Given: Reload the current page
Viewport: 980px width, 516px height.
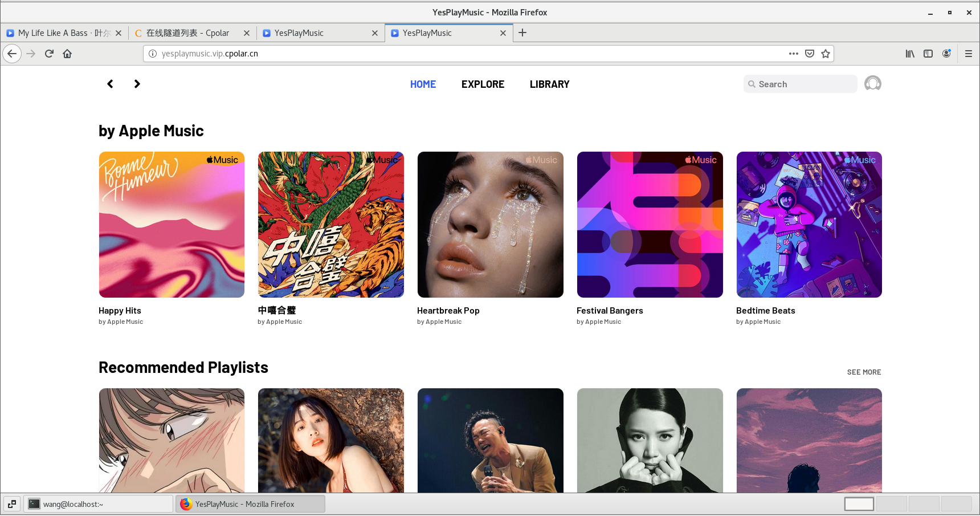Looking at the screenshot, I should tap(49, 54).
